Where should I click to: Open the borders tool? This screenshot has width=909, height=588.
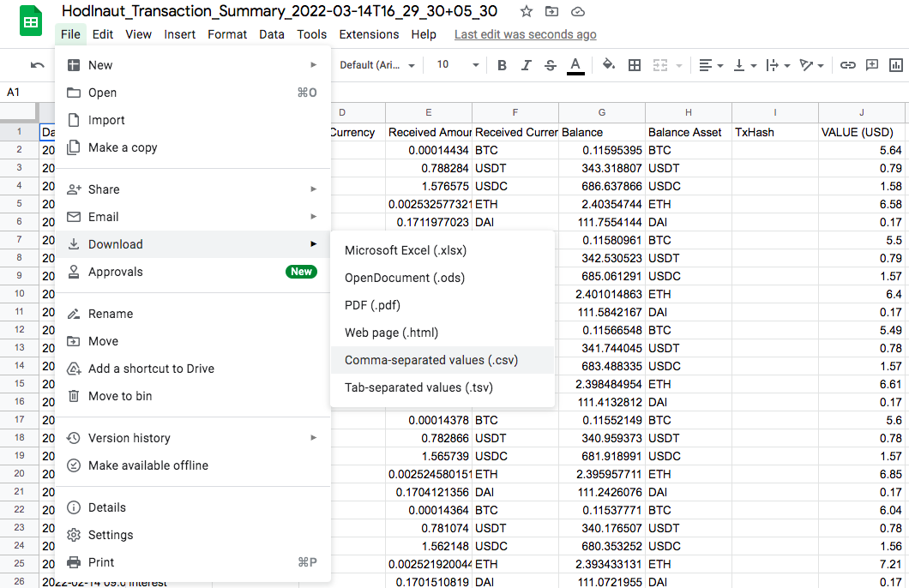tap(635, 65)
